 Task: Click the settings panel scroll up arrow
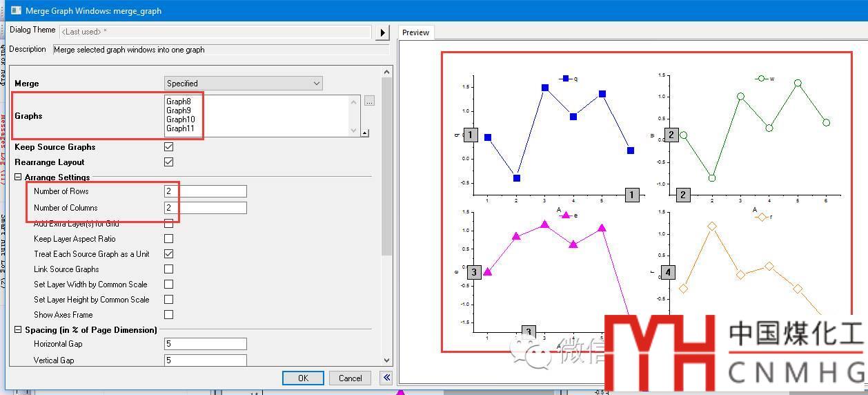click(386, 71)
